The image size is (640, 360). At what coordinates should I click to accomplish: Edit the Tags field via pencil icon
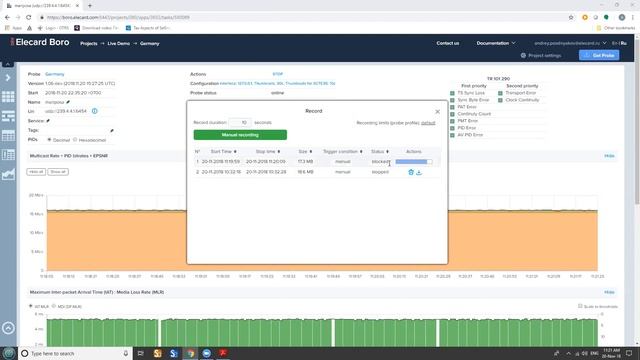point(112,131)
